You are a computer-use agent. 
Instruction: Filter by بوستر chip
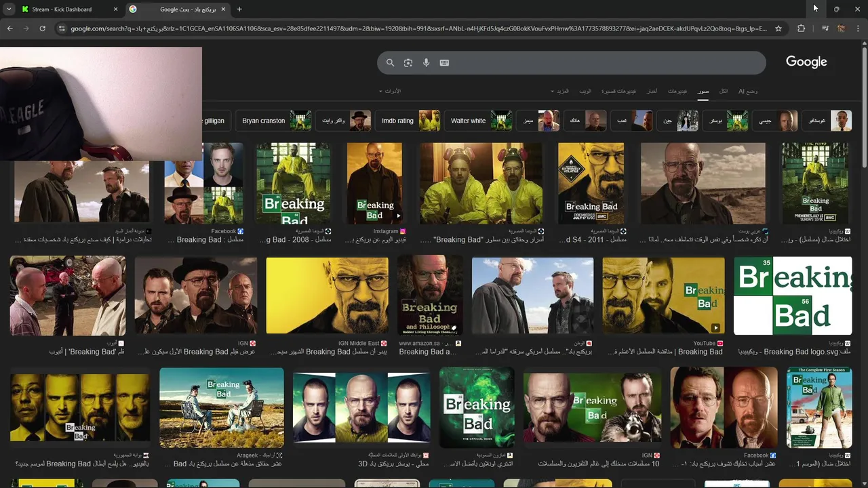[726, 121]
